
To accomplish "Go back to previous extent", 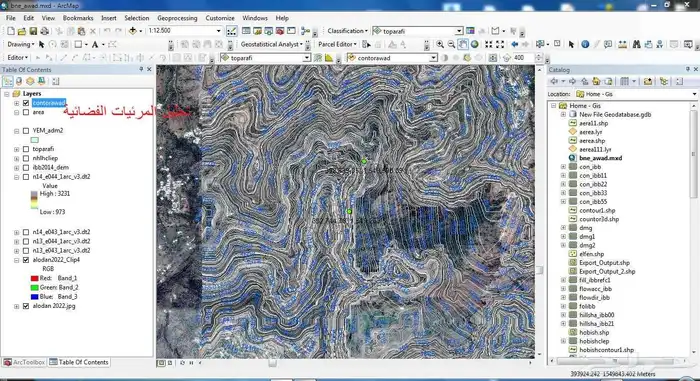I will click(x=514, y=44).
